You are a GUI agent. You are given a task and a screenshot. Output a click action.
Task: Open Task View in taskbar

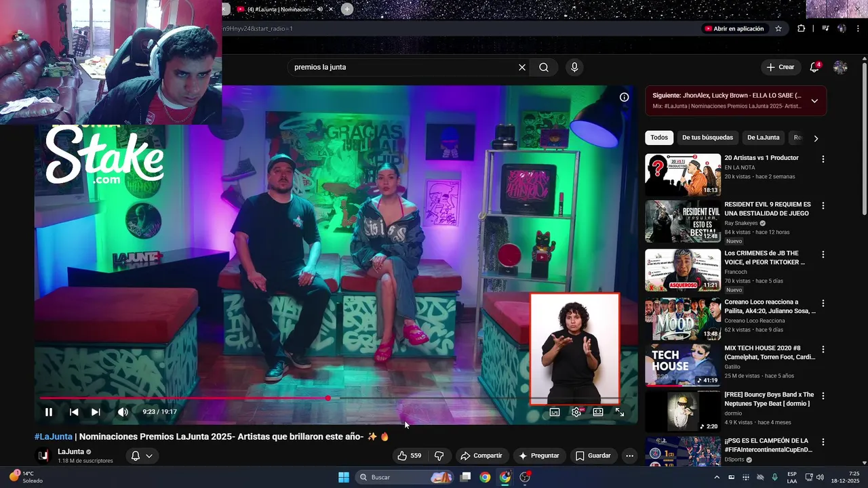pyautogui.click(x=465, y=477)
